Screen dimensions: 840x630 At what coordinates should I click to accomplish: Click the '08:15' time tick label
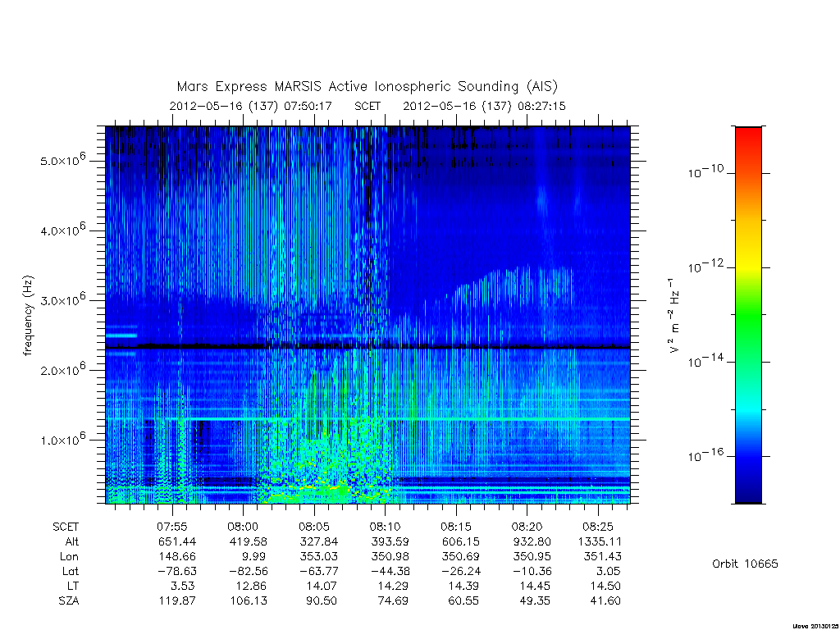pyautogui.click(x=456, y=527)
